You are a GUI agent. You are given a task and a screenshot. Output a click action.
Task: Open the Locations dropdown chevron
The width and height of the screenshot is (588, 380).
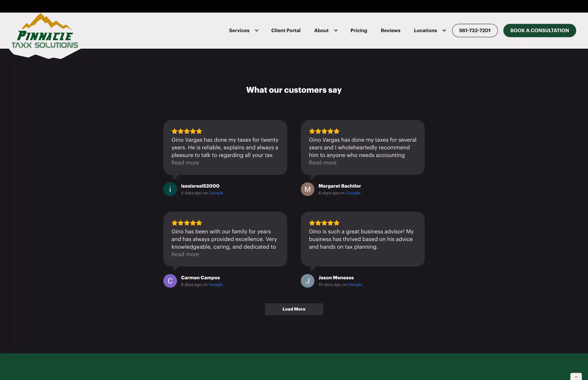[x=444, y=31]
